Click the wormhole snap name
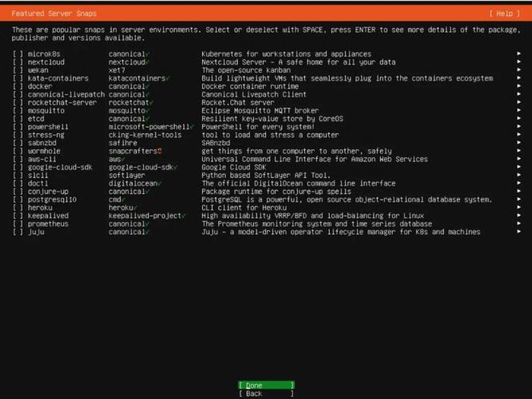The width and height of the screenshot is (532, 399). [44, 151]
